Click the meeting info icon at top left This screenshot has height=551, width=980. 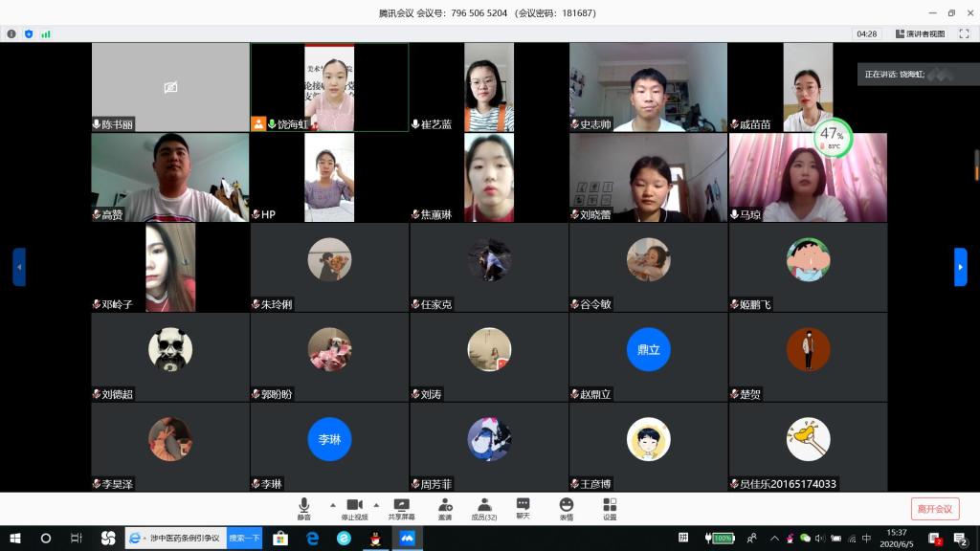pyautogui.click(x=11, y=33)
